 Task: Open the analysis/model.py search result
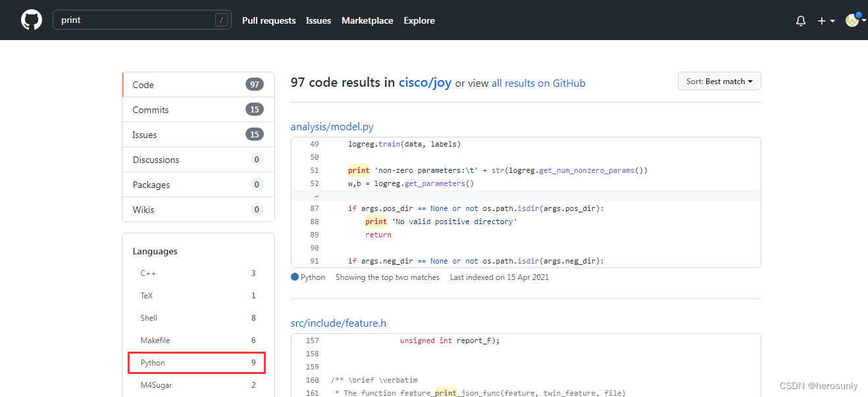(x=332, y=126)
